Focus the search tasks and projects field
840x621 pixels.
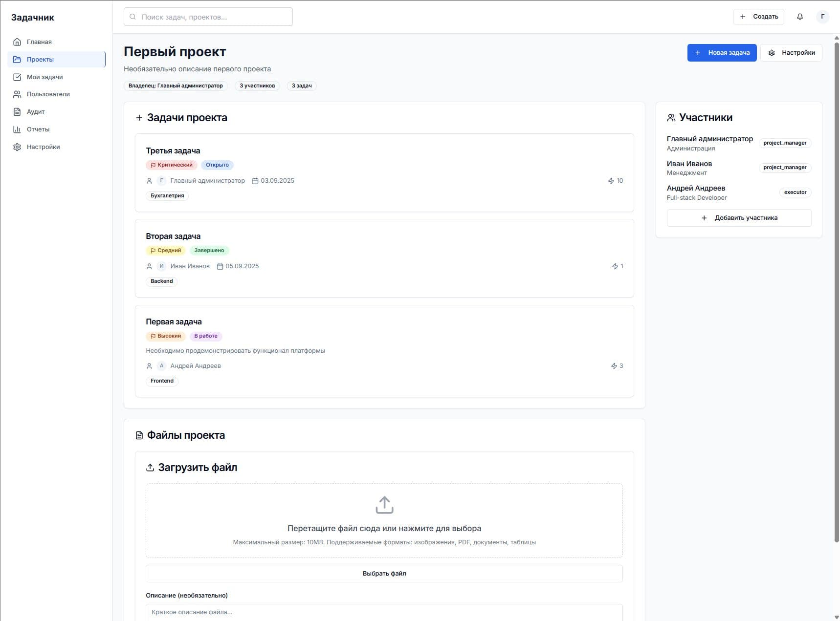(x=208, y=17)
